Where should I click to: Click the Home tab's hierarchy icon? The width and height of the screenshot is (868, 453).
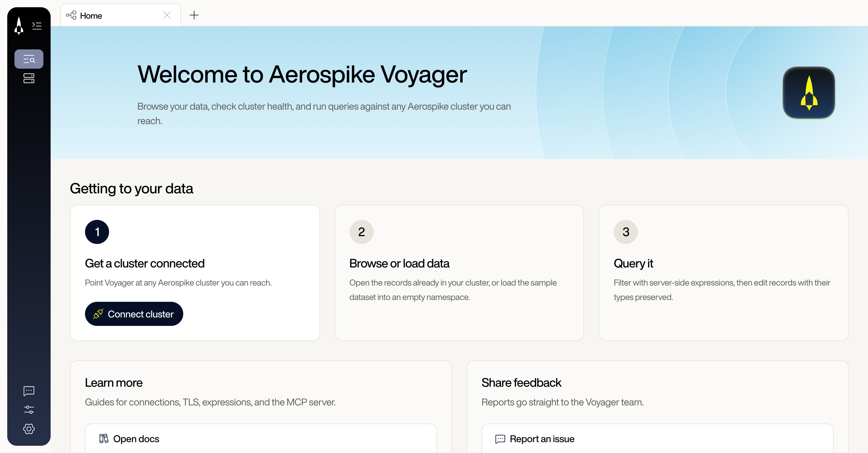[x=71, y=15]
